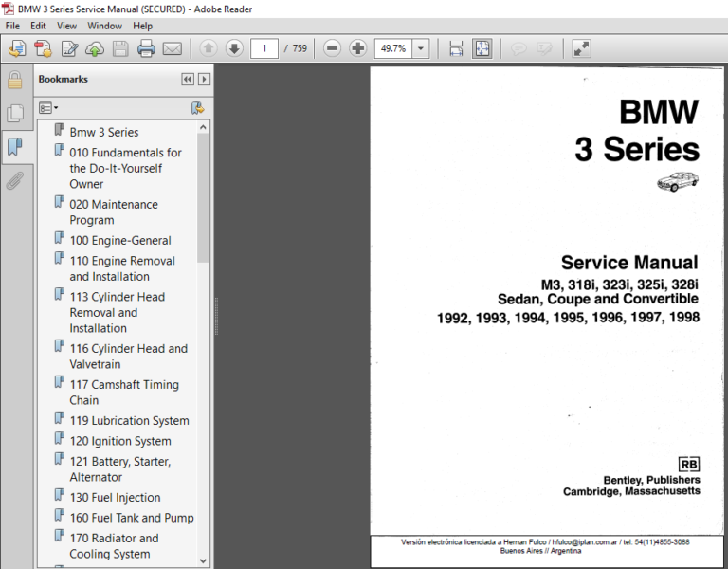
Task: Toggle the Bookmarks panel icon
Action: click(x=15, y=147)
